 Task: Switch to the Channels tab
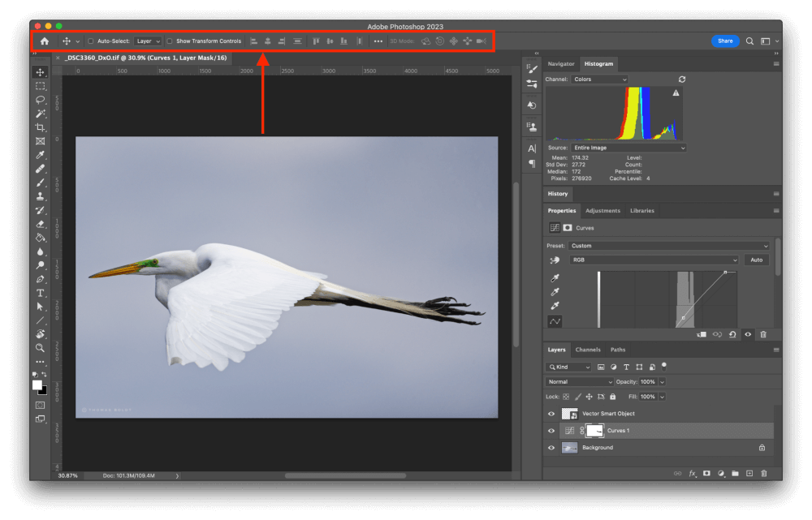(587, 349)
